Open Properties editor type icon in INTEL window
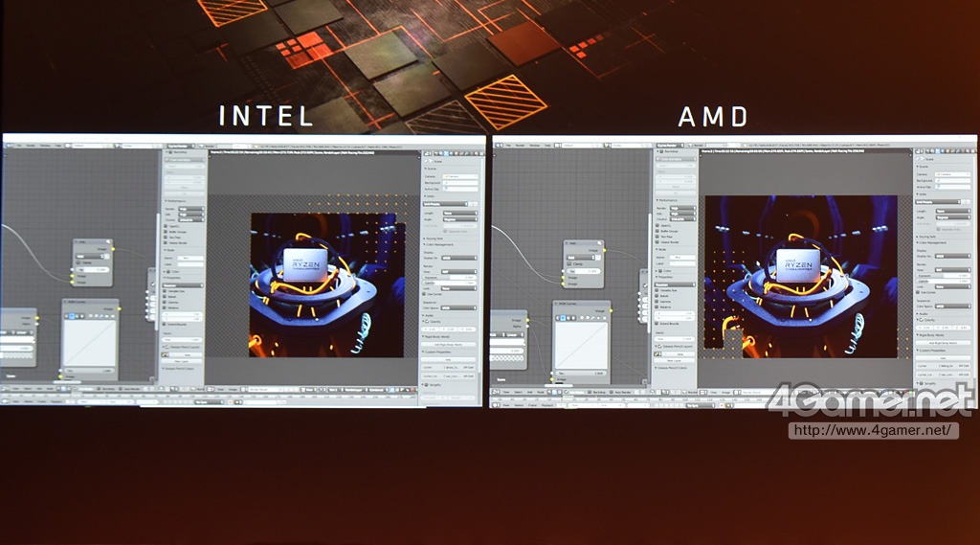This screenshot has height=545, width=980. 427,153
